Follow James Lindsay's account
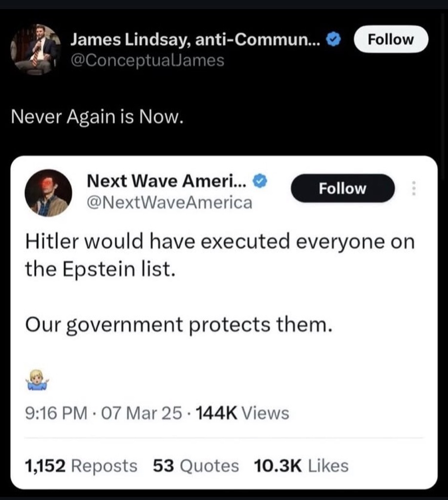 (x=391, y=39)
